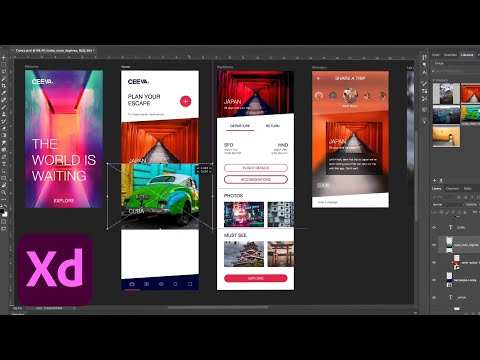Select the Healing Brush tool
This screenshot has width=480, height=360.
pos(4,100)
